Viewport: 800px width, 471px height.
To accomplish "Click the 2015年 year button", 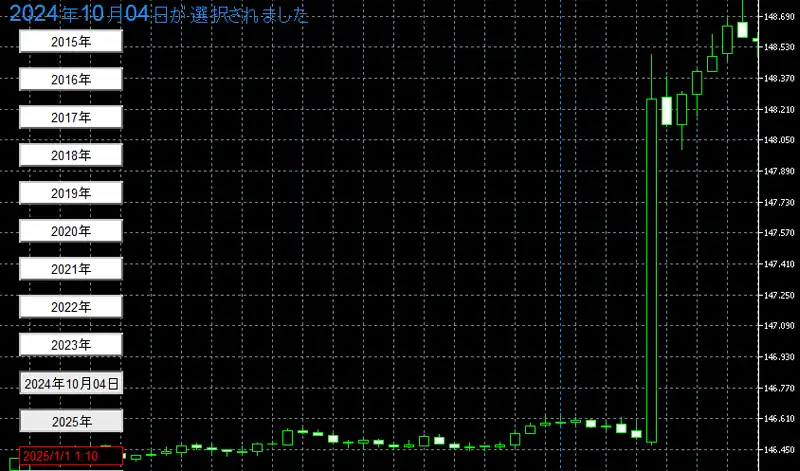I will pos(71,41).
